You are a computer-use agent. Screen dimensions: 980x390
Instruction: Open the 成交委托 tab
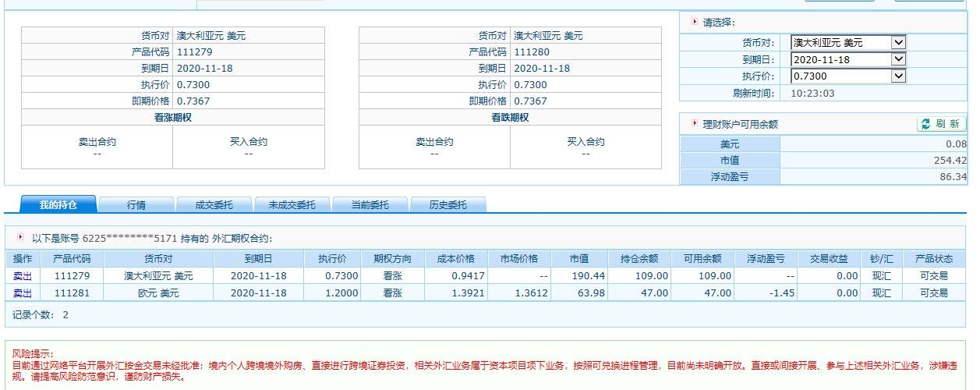(214, 205)
